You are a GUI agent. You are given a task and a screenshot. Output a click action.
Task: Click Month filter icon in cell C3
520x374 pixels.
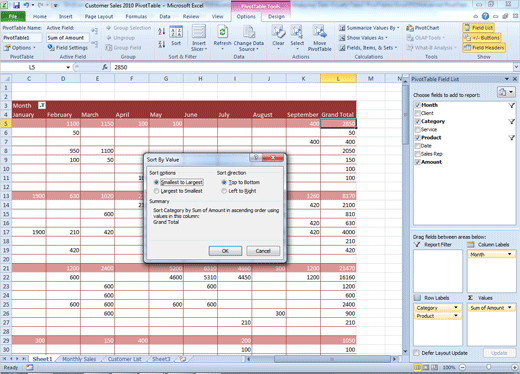tap(42, 106)
